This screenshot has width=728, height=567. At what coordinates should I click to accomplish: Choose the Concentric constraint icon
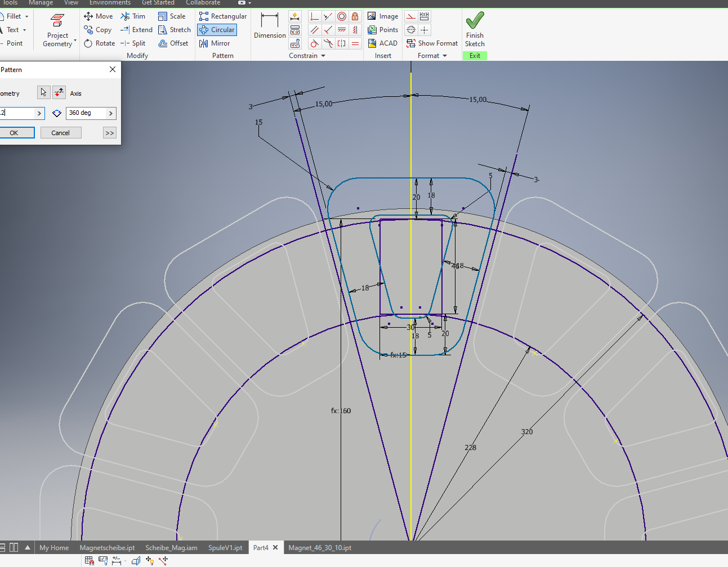pyautogui.click(x=342, y=16)
